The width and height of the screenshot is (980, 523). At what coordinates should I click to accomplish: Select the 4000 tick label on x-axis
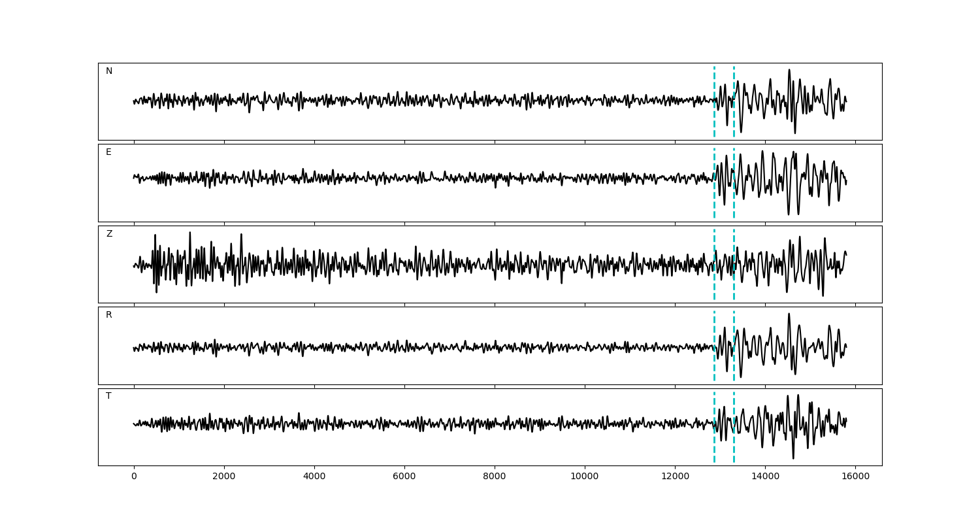tap(314, 477)
